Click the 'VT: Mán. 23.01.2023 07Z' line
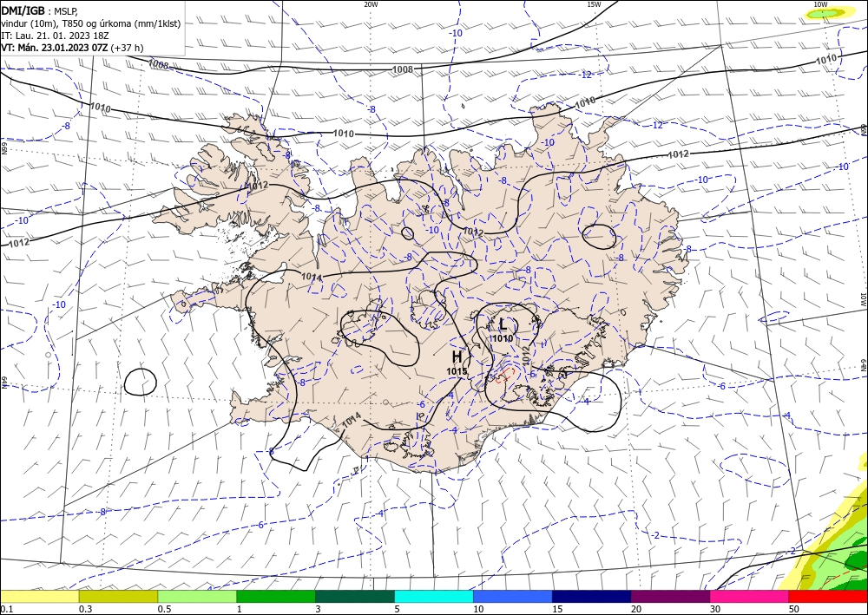The height and width of the screenshot is (615, 868). tap(55, 48)
